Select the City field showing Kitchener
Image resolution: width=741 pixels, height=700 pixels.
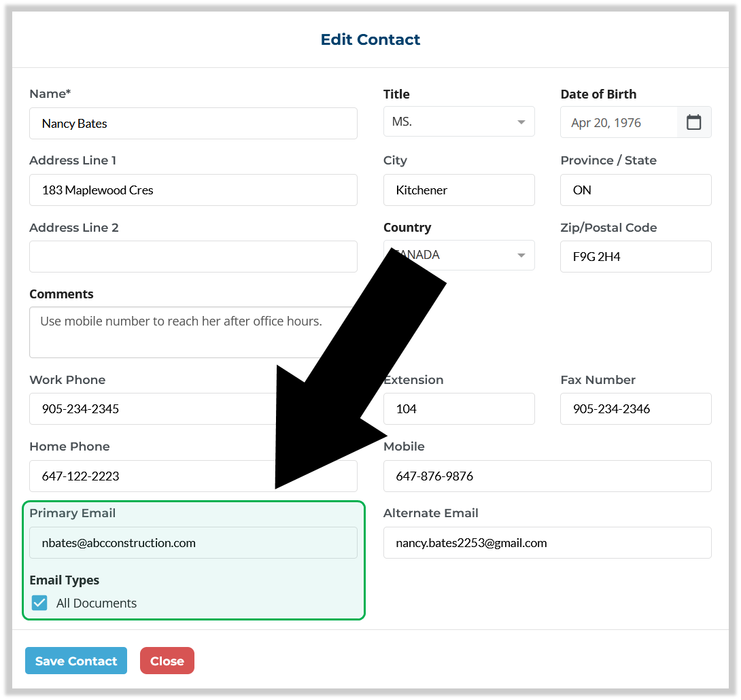point(459,190)
